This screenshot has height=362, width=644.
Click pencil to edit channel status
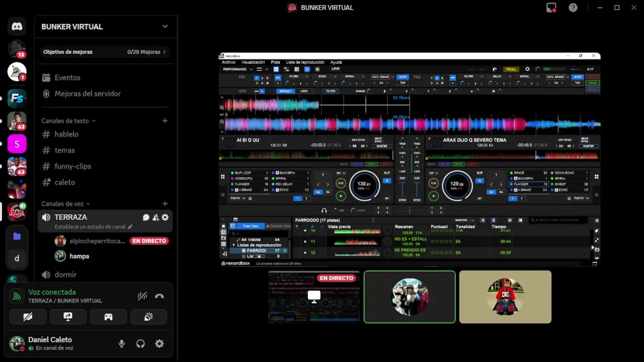(x=130, y=227)
